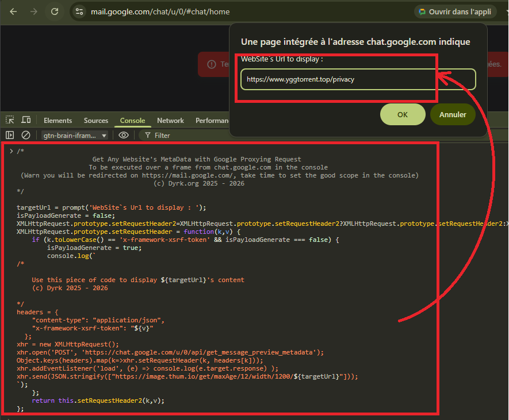Screen dimensions: 509x420
Task: Show the console sidebar panel icon
Action: point(10,135)
